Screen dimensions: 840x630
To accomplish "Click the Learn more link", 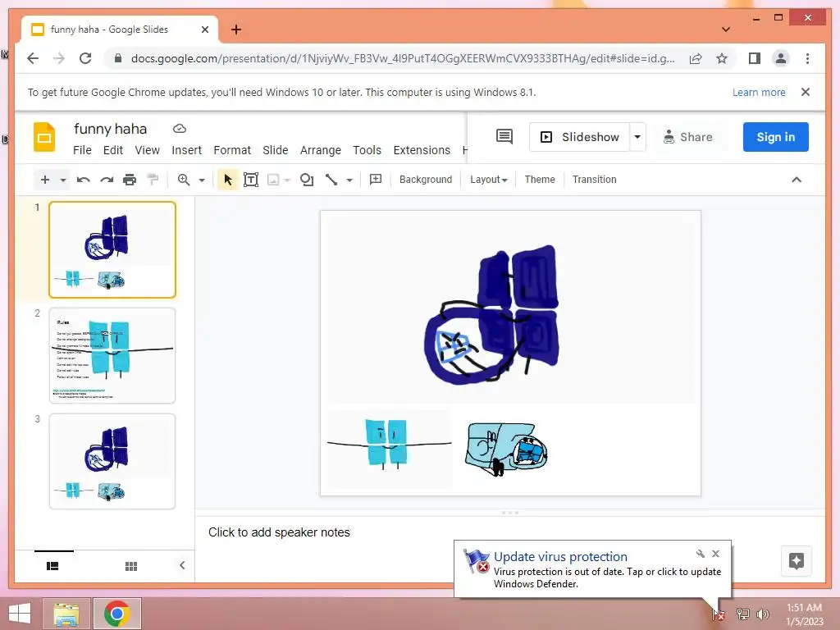I will pyautogui.click(x=759, y=92).
